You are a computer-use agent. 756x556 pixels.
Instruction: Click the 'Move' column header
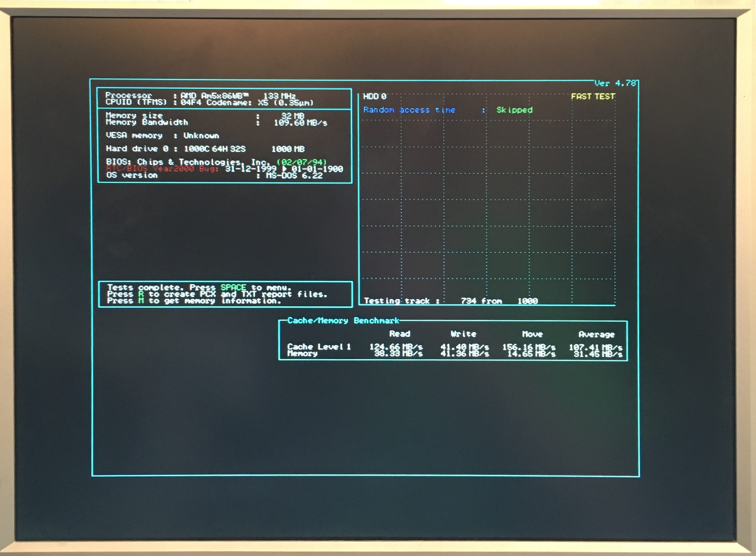533,334
